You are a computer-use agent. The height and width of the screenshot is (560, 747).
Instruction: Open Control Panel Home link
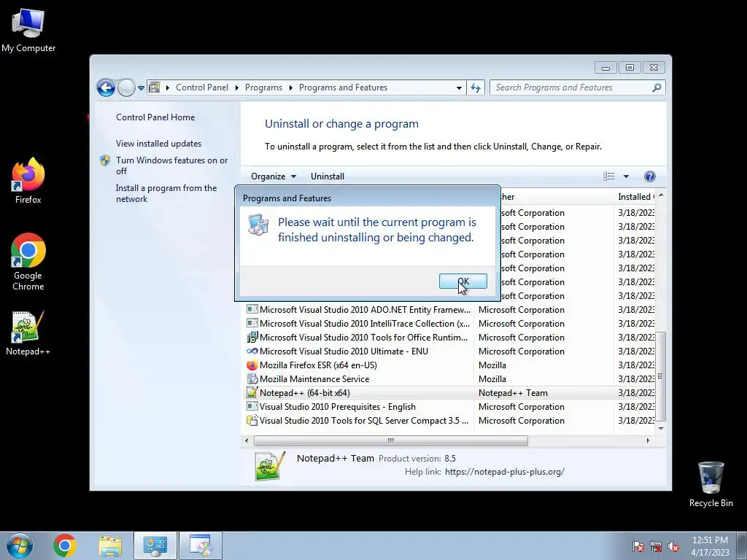tap(155, 117)
